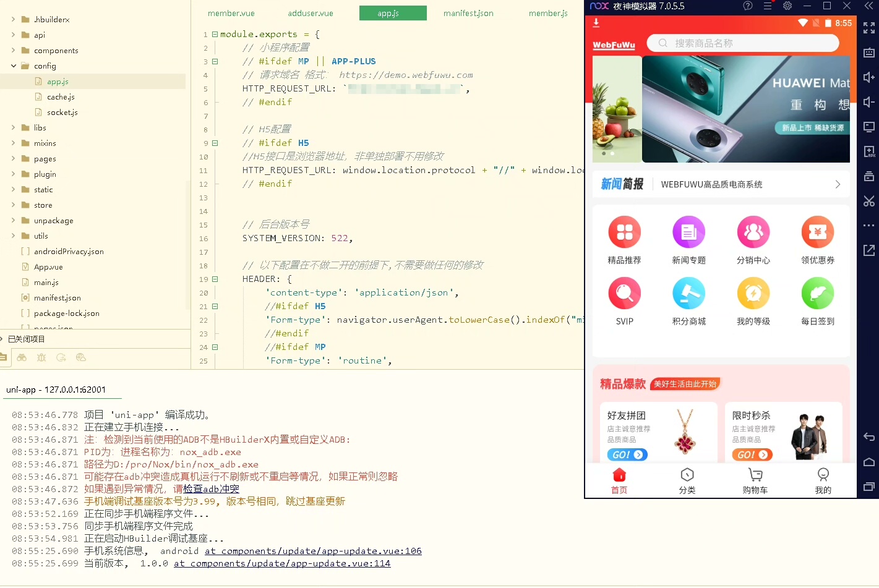Click the Nox screen display icon
The width and height of the screenshot is (879, 588).
pos(869,127)
